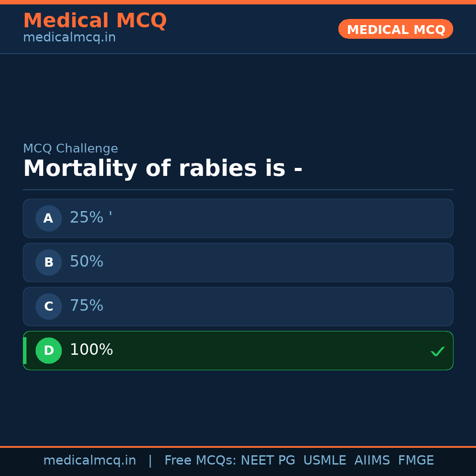Image resolution: width=476 pixels, height=476 pixels.
Task: Click the green circled D badge
Action: tap(48, 350)
